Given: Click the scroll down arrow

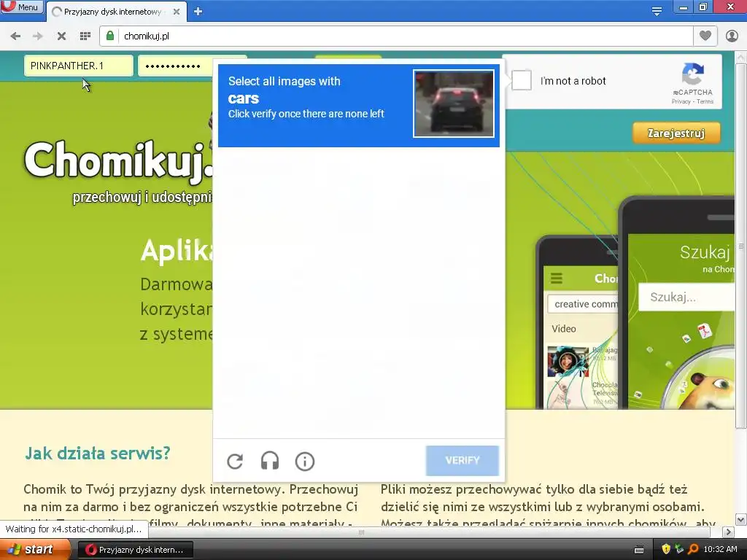Looking at the screenshot, I should pos(741,519).
